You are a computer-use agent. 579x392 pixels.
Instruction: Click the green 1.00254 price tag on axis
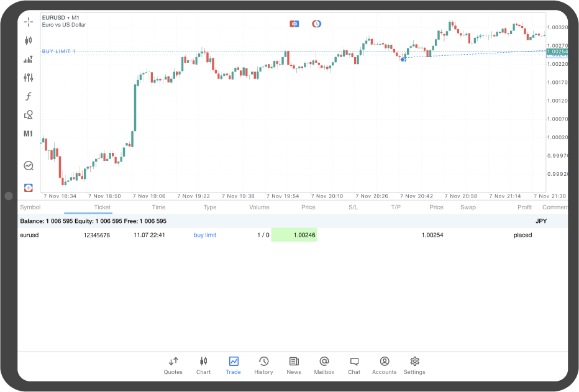pos(557,52)
